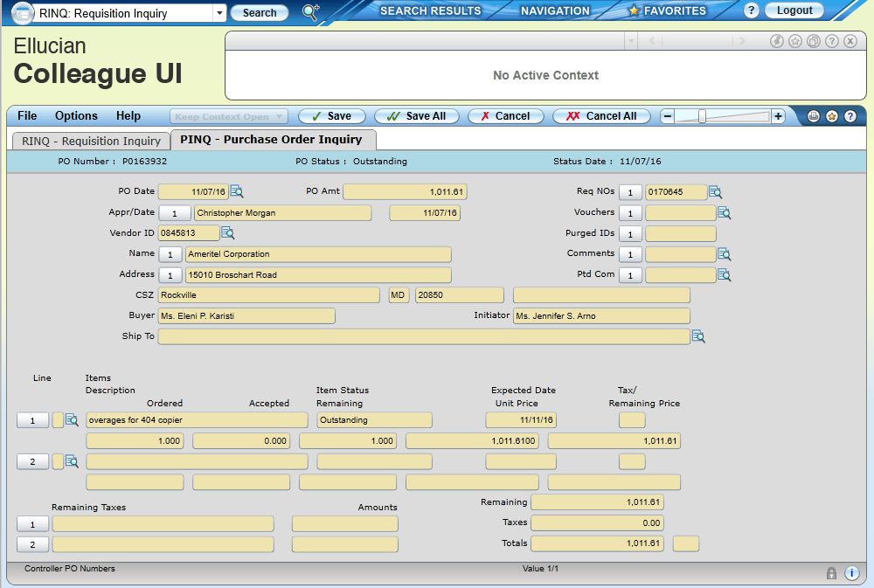Click the Cancel All button
This screenshot has width=874, height=588.
pyautogui.click(x=600, y=116)
